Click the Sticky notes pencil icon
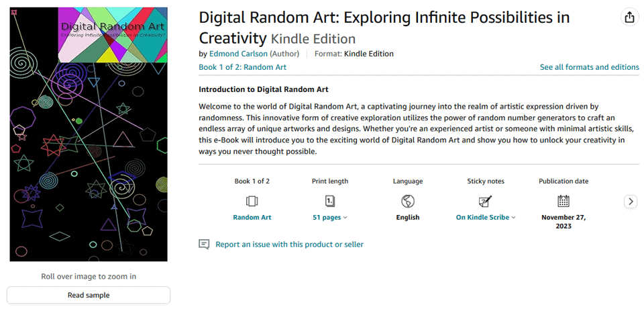The width and height of the screenshot is (644, 309). (485, 201)
